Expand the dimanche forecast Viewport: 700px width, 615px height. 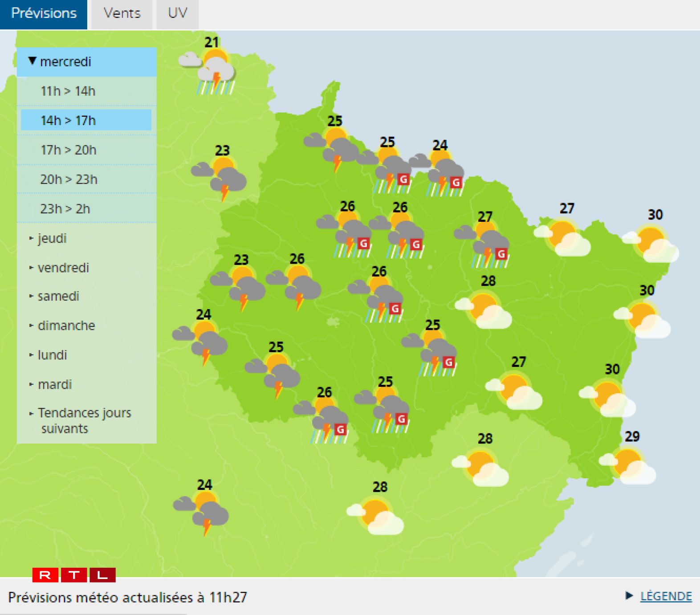[66, 326]
